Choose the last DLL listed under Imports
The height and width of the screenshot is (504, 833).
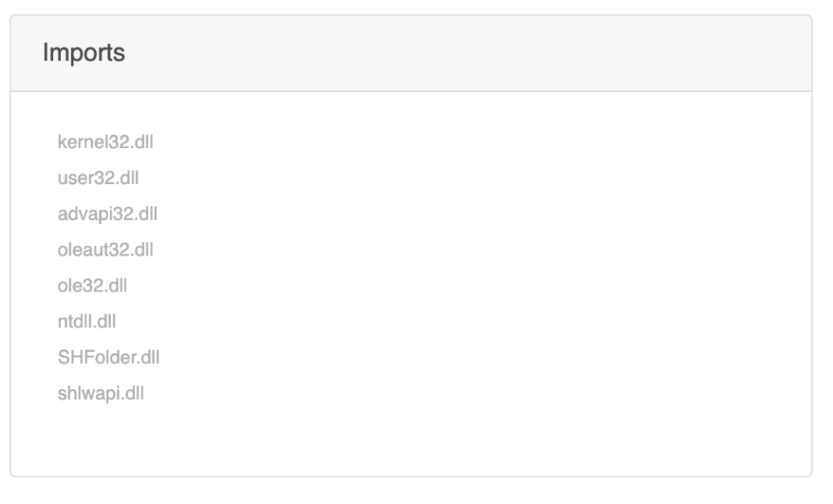(x=101, y=393)
